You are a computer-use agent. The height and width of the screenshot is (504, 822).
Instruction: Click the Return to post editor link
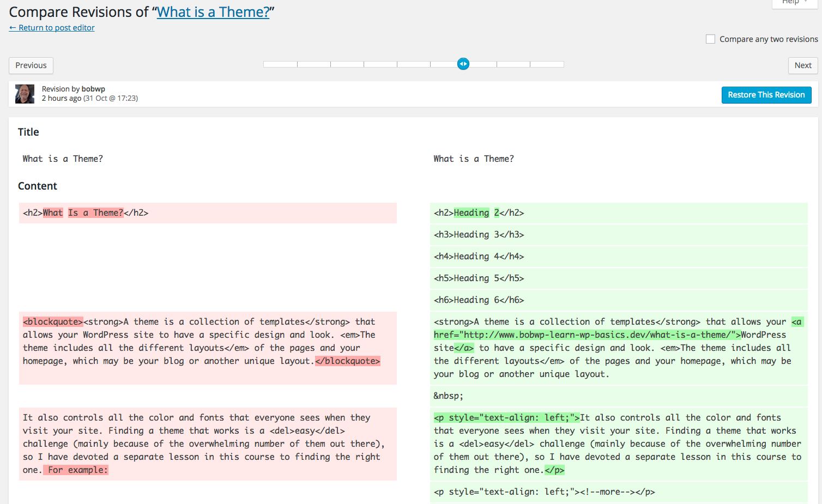[52, 28]
